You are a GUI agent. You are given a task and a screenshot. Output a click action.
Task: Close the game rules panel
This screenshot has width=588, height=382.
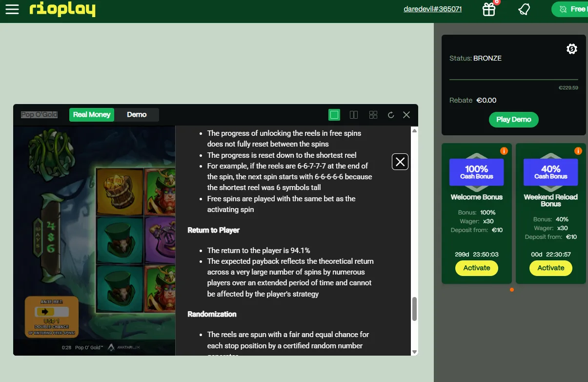tap(400, 162)
